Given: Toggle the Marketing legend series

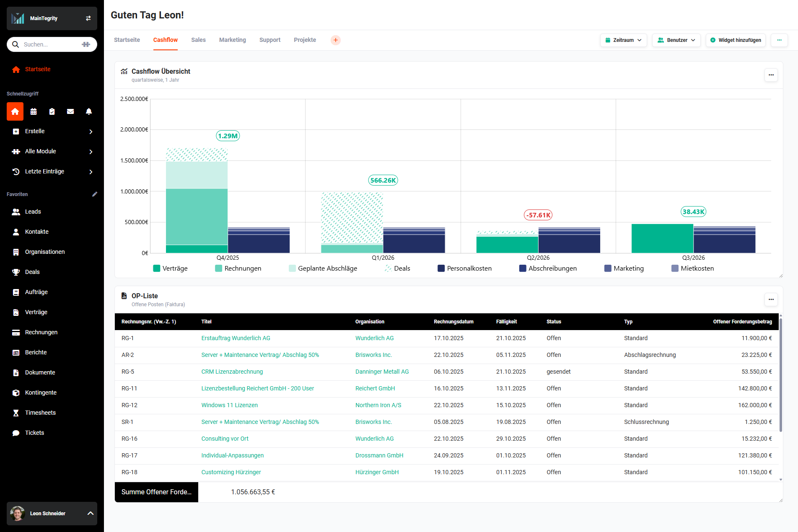Looking at the screenshot, I should coord(624,269).
